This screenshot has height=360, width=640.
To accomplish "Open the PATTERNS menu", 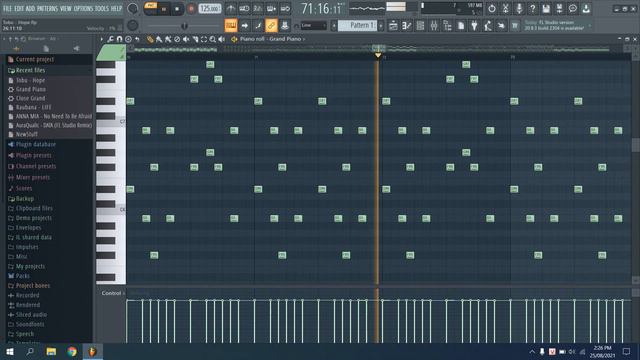I will 47,9.
